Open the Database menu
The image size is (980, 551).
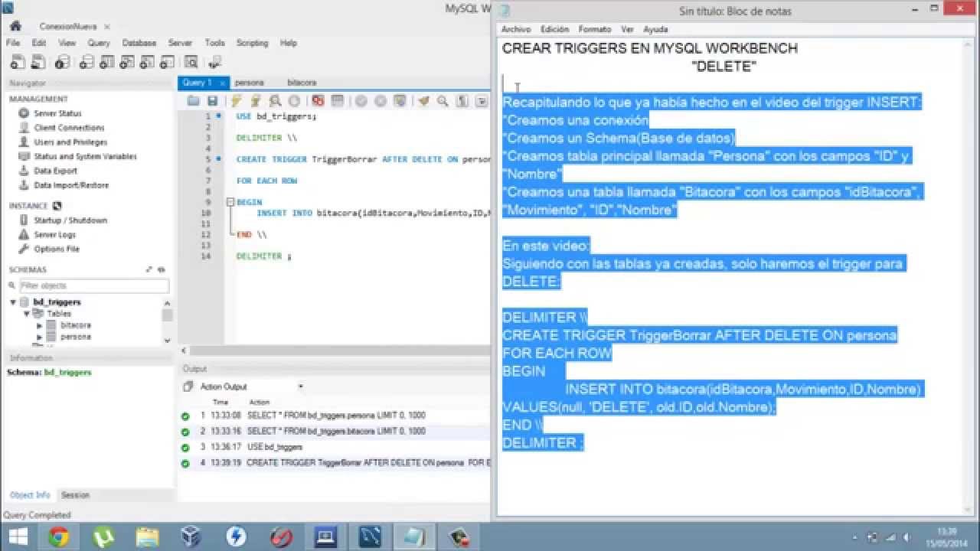coord(139,43)
